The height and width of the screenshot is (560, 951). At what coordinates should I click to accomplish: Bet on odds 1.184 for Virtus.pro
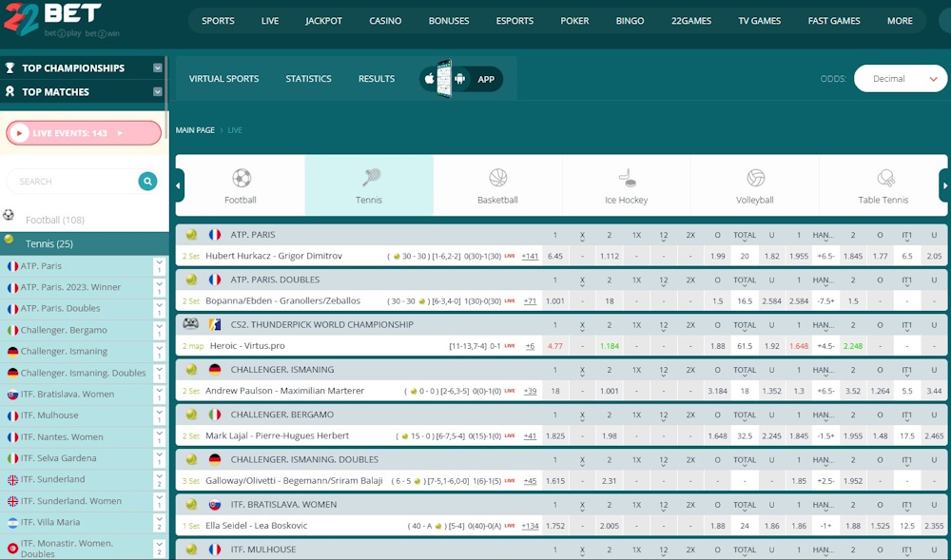(609, 346)
